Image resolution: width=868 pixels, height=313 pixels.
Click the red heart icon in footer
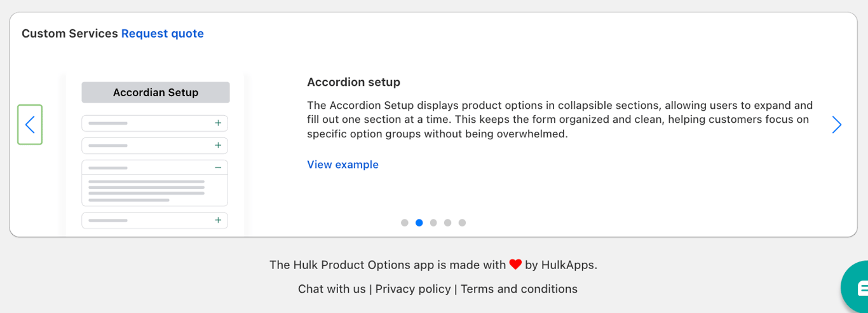click(515, 265)
